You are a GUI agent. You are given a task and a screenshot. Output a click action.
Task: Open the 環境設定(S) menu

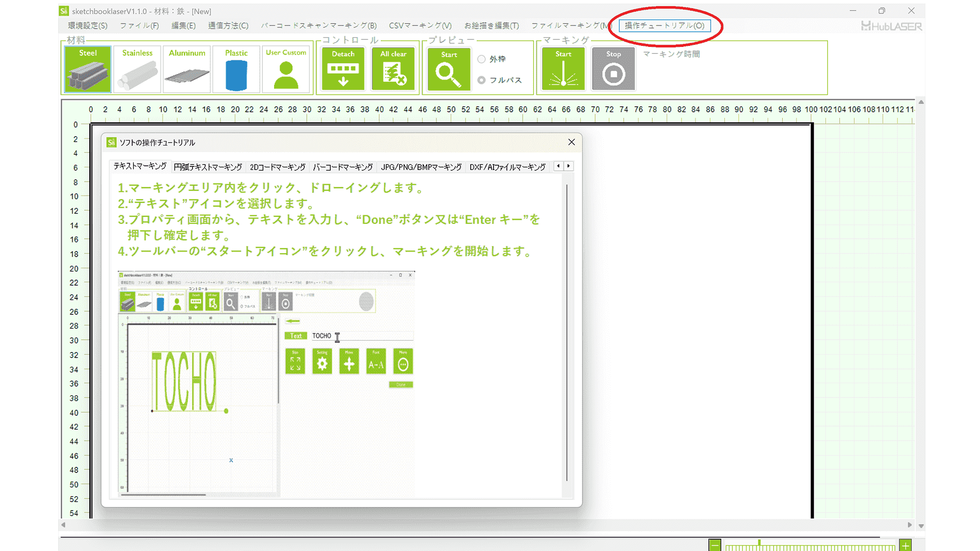pyautogui.click(x=88, y=26)
